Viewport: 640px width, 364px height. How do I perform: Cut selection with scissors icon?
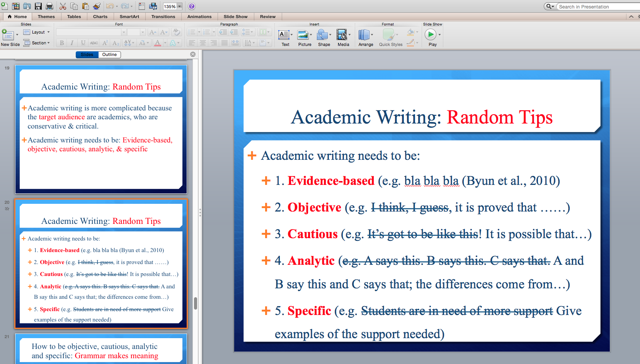click(x=63, y=6)
